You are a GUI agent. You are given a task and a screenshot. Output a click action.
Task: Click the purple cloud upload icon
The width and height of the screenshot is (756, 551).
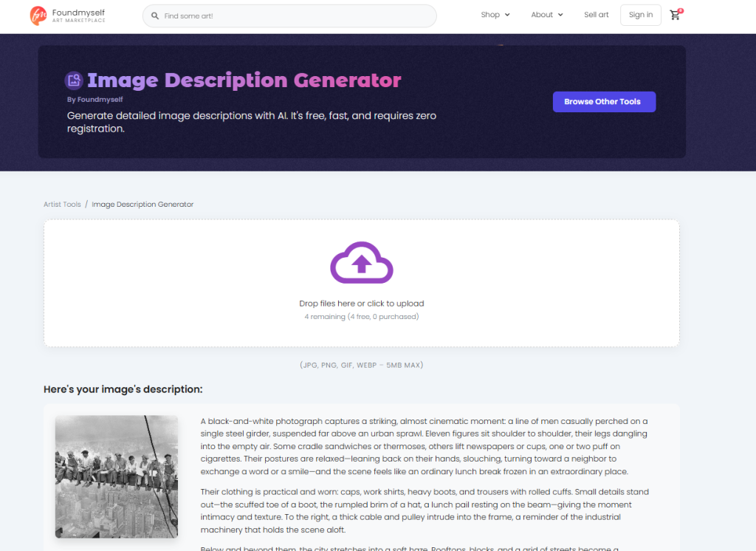coord(361,262)
